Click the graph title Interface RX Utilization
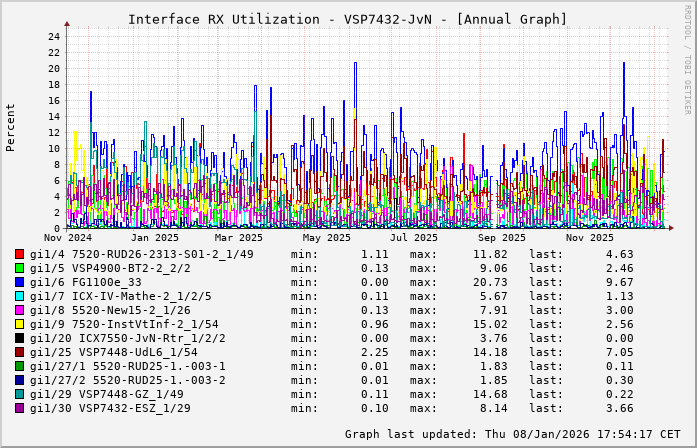The width and height of the screenshot is (697, 448). pyautogui.click(x=347, y=19)
